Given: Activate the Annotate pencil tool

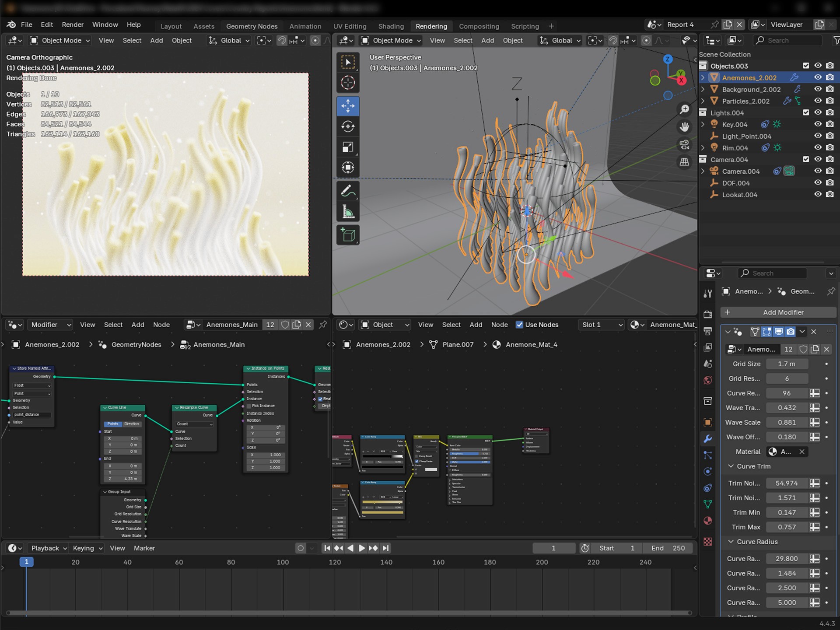Looking at the screenshot, I should tap(348, 191).
